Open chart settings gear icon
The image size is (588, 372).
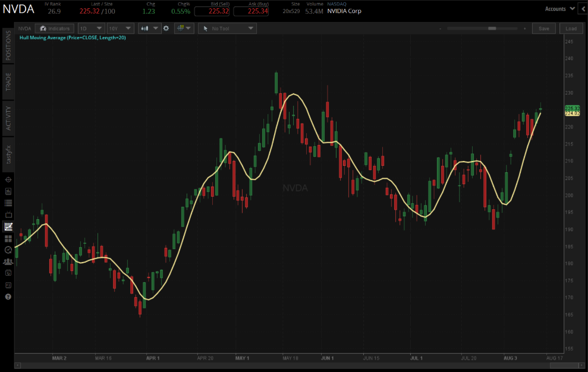click(166, 29)
